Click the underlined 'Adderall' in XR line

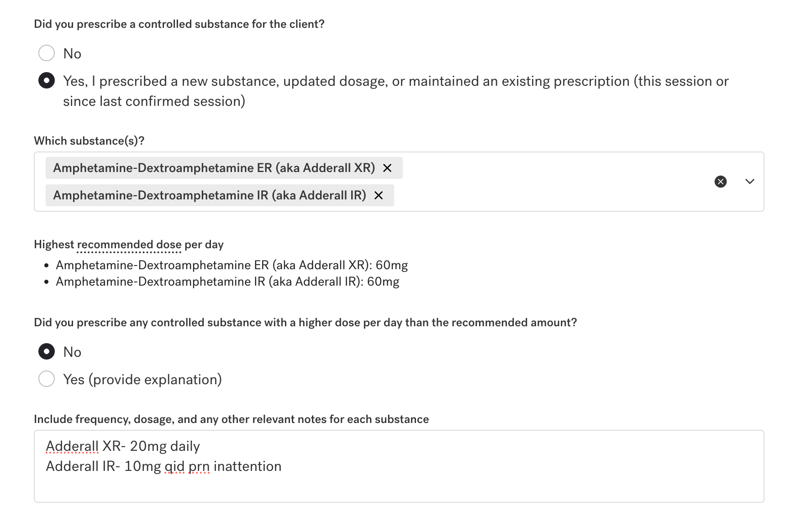[x=72, y=446]
